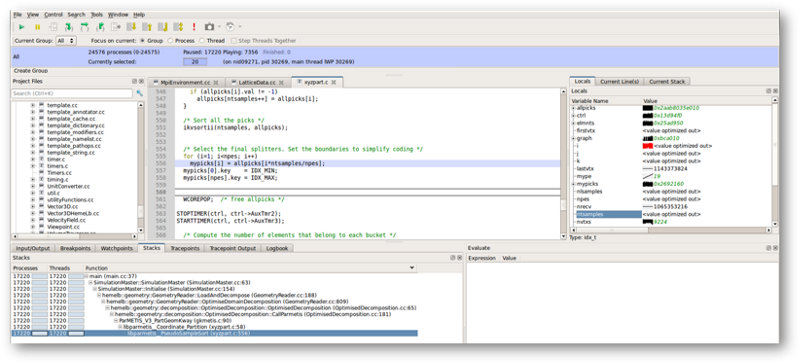Open the File menu
The width and height of the screenshot is (800, 364).
click(17, 15)
